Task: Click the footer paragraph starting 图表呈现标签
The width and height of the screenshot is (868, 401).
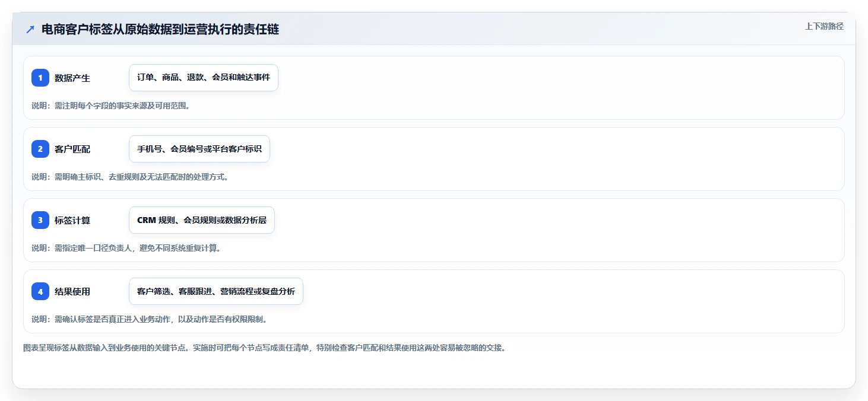Action: click(264, 348)
